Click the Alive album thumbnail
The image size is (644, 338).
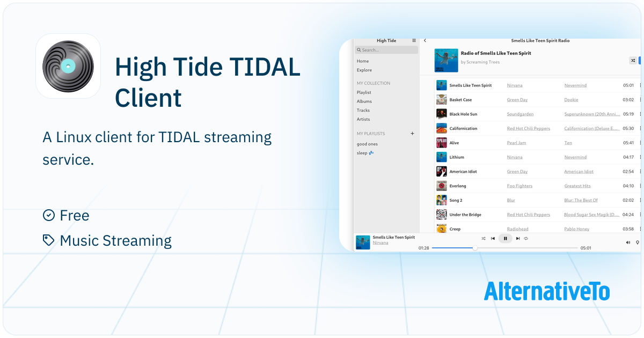[442, 143]
